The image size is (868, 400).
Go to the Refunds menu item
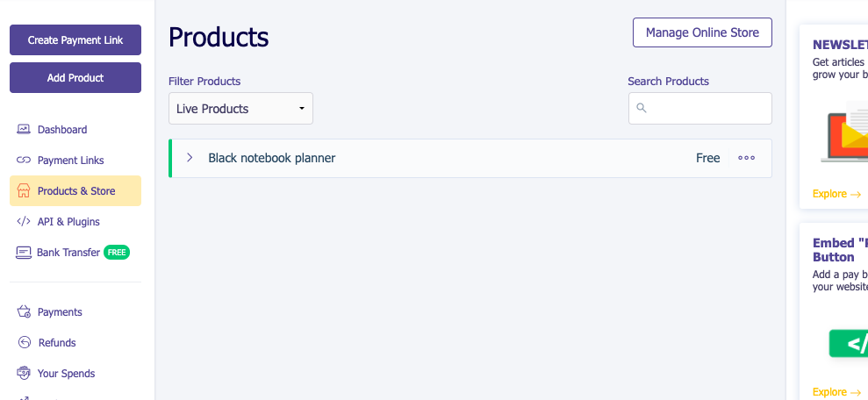[x=57, y=343]
